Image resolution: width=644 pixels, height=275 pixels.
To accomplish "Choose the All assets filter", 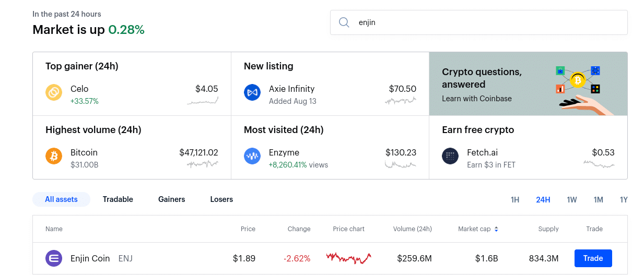I will pyautogui.click(x=61, y=199).
